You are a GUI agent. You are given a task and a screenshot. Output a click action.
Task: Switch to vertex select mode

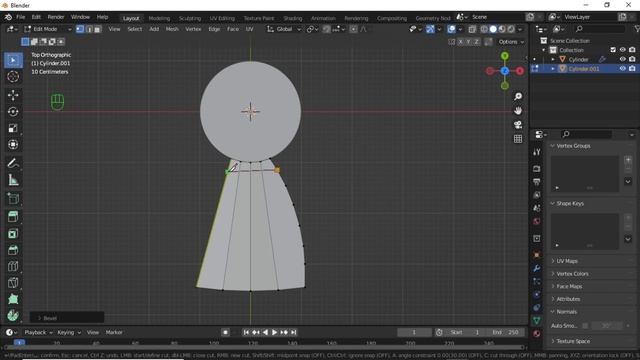point(80,29)
